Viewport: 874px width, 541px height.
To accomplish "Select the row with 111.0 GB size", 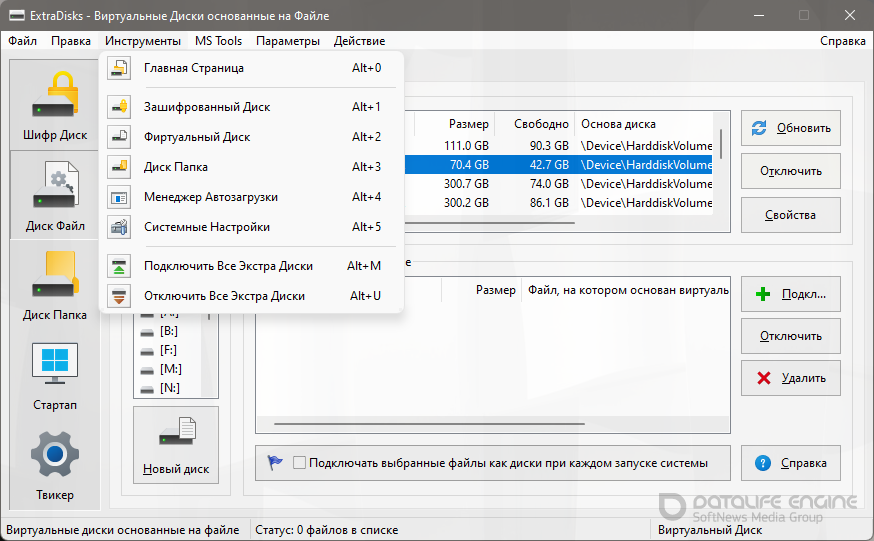I will point(559,146).
